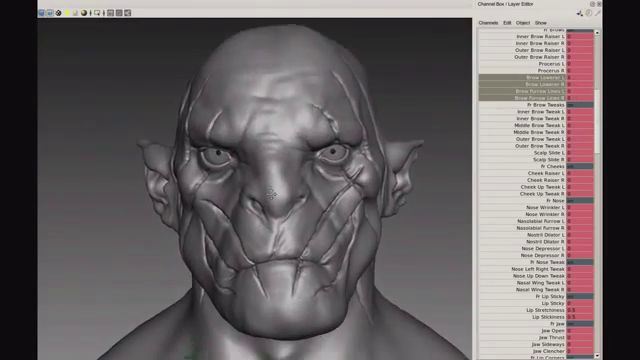This screenshot has width=640, height=360.
Task: Click the Lip Stickiness value field
Action: point(580,317)
